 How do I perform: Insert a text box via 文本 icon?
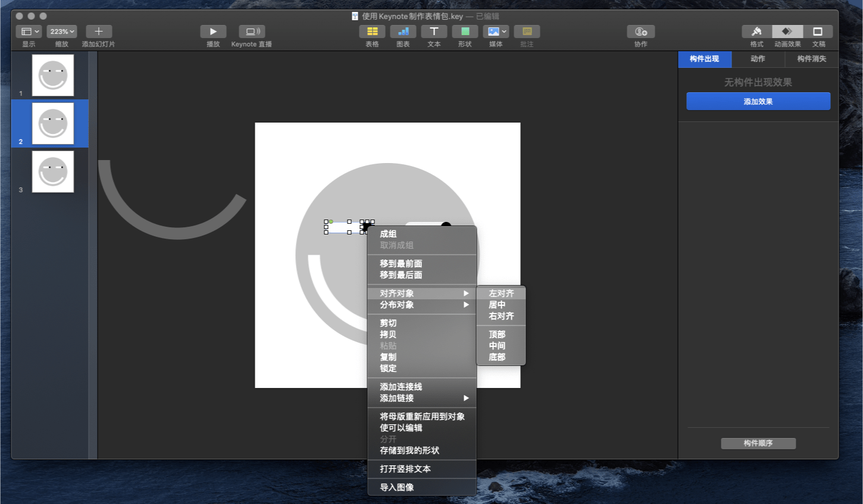pyautogui.click(x=434, y=31)
